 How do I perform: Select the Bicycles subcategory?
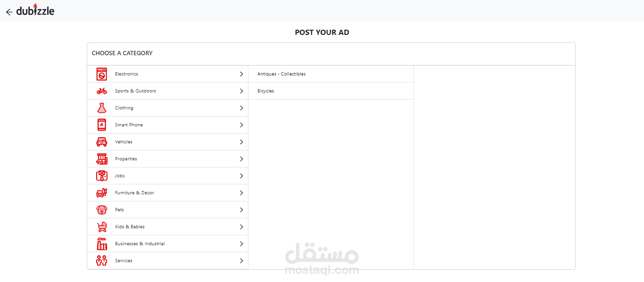click(x=265, y=91)
